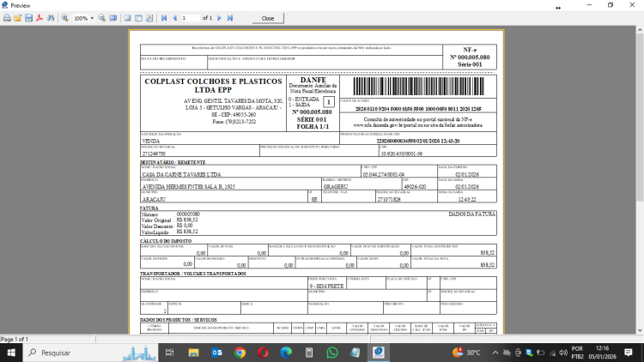
Task: Click the ARACAJU municipality value
Action: pyautogui.click(x=154, y=200)
